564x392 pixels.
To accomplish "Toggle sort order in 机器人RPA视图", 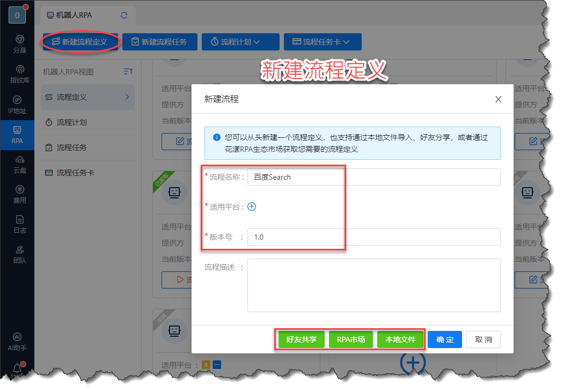I will [128, 71].
